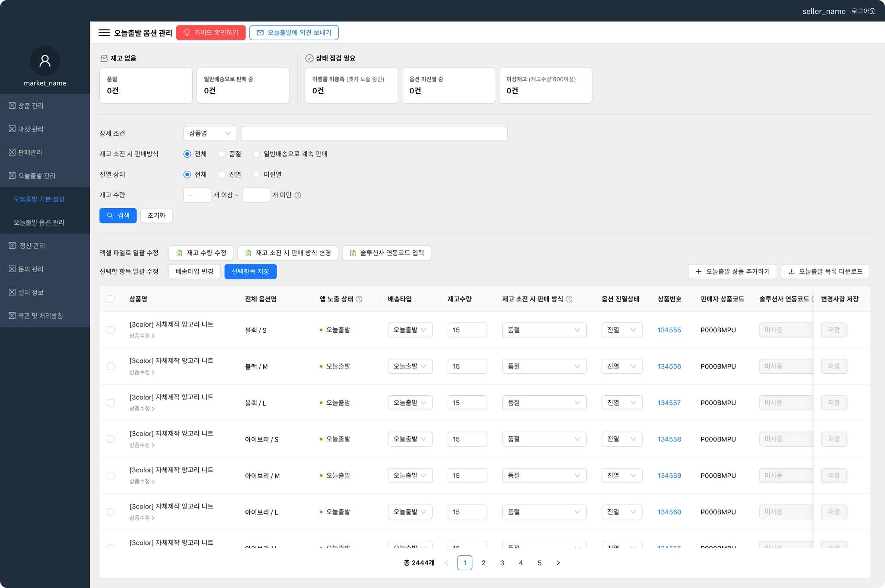The height and width of the screenshot is (588, 885).
Task: Go to next page arrow in pagination
Action: tap(558, 563)
